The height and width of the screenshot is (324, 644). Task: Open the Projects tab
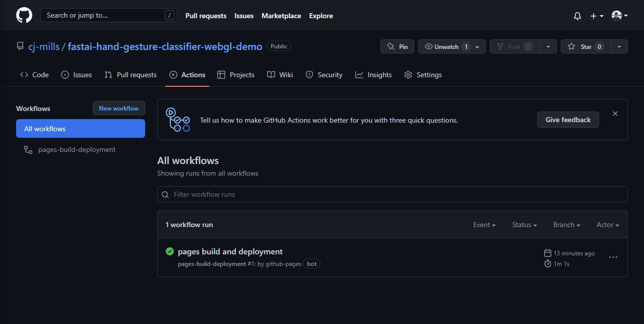[236, 75]
